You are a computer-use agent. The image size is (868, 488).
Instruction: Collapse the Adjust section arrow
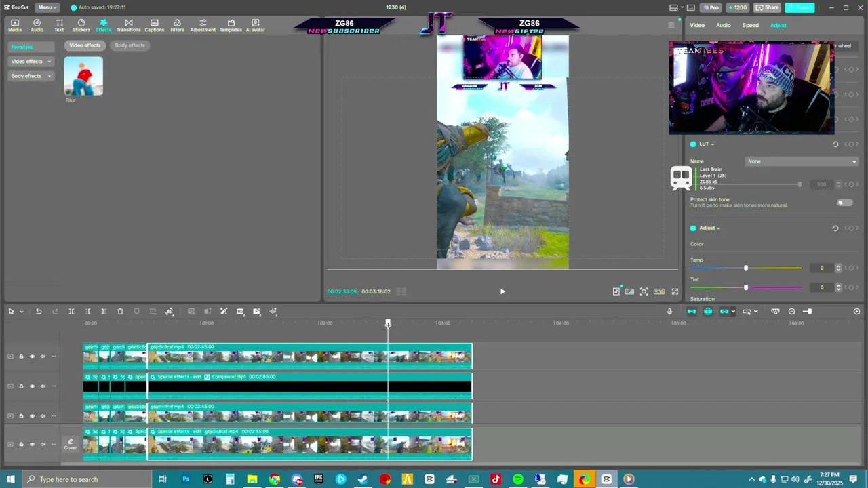[718, 228]
